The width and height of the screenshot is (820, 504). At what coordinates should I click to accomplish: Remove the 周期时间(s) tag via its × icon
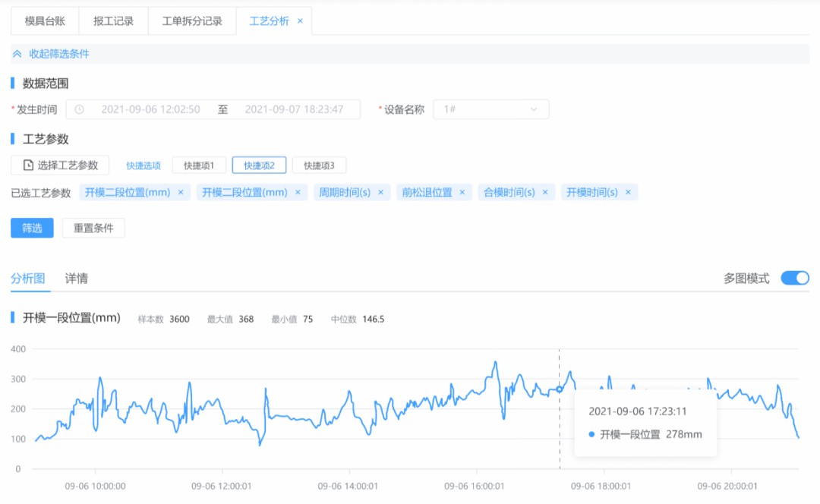tap(380, 193)
